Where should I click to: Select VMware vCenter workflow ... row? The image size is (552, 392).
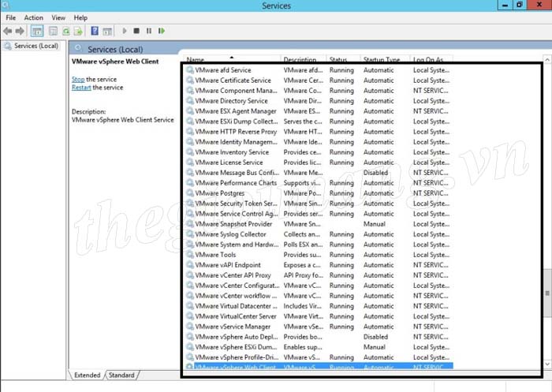point(319,296)
